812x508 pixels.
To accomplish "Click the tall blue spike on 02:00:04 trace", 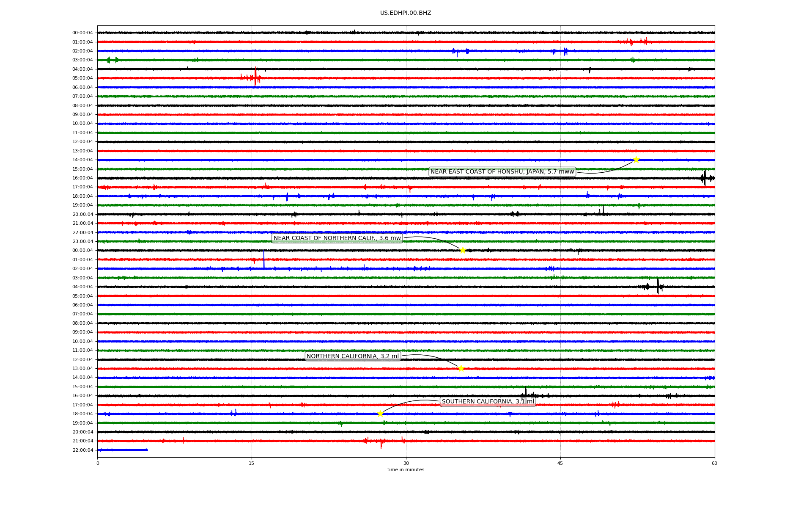I will coord(264,259).
